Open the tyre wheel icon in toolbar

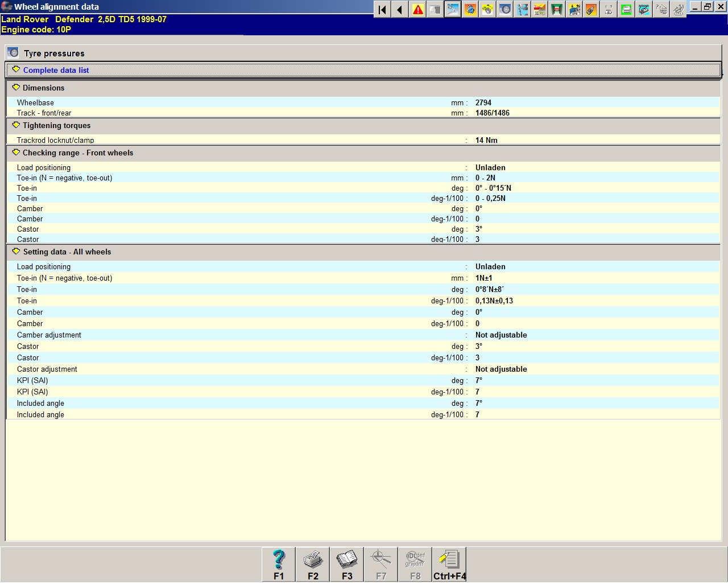(505, 10)
